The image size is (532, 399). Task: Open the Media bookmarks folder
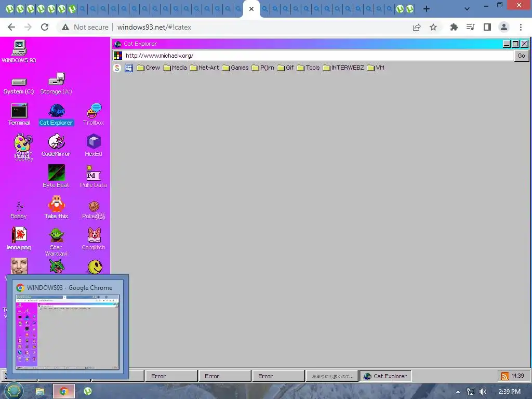[x=175, y=68]
